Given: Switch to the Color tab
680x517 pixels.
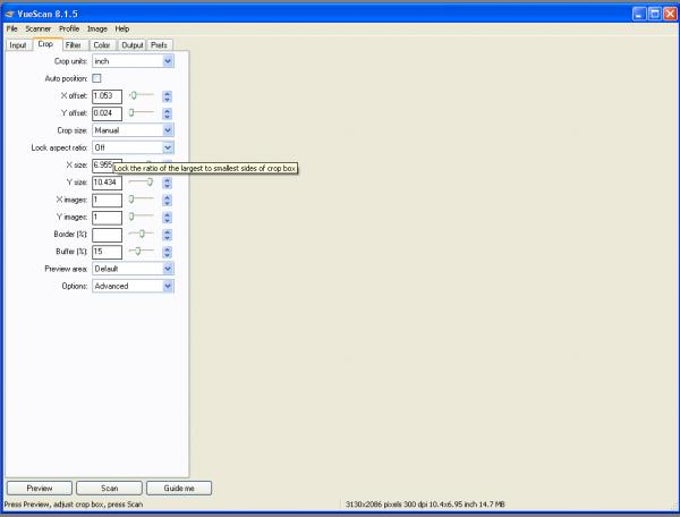Looking at the screenshot, I should click(102, 45).
